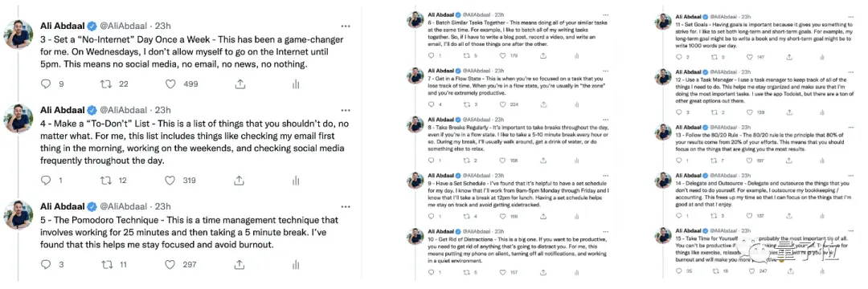The image size is (868, 289).
Task: View analytics for No-Internet Day tweet
Action: [x=296, y=84]
